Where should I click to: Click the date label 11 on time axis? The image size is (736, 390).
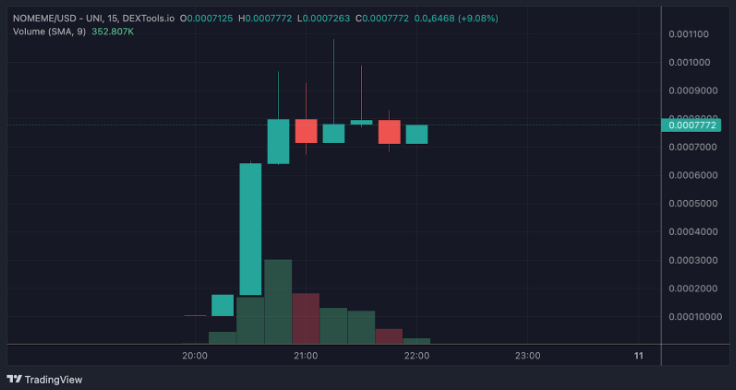tap(638, 356)
